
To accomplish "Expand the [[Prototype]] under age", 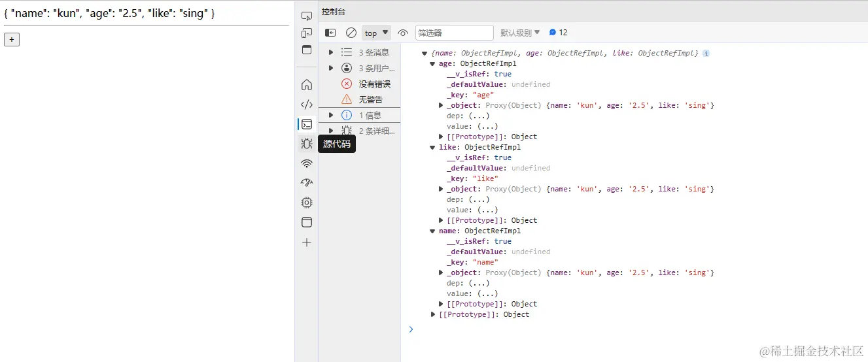I will point(441,137).
